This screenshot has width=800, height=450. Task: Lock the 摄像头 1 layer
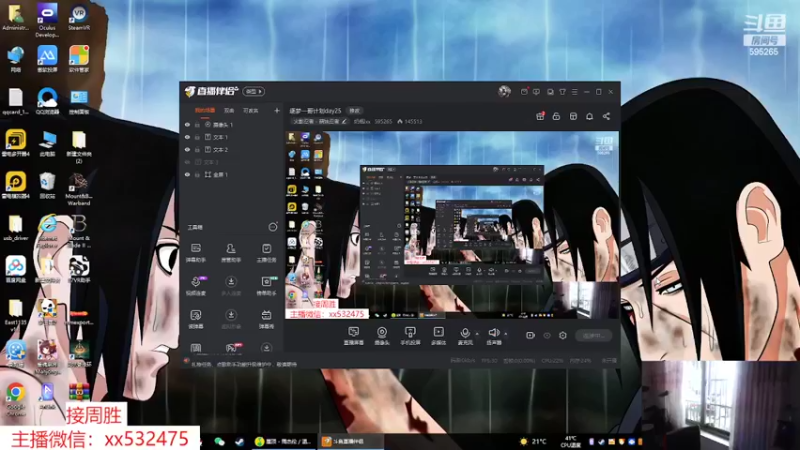(x=197, y=124)
